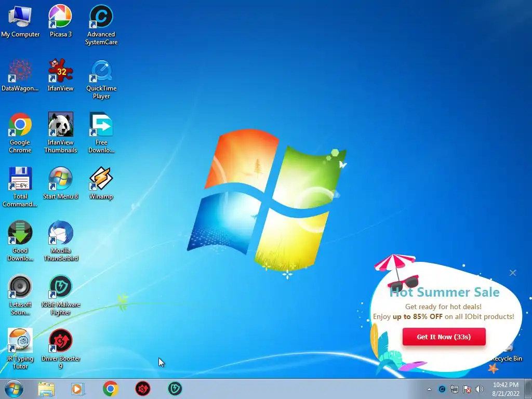Open Driver Booster 9 desktop shortcut
532x399 pixels.
pyautogui.click(x=60, y=349)
